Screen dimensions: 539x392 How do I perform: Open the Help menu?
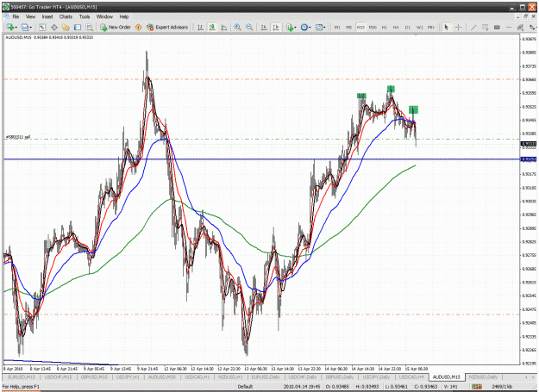(124, 16)
